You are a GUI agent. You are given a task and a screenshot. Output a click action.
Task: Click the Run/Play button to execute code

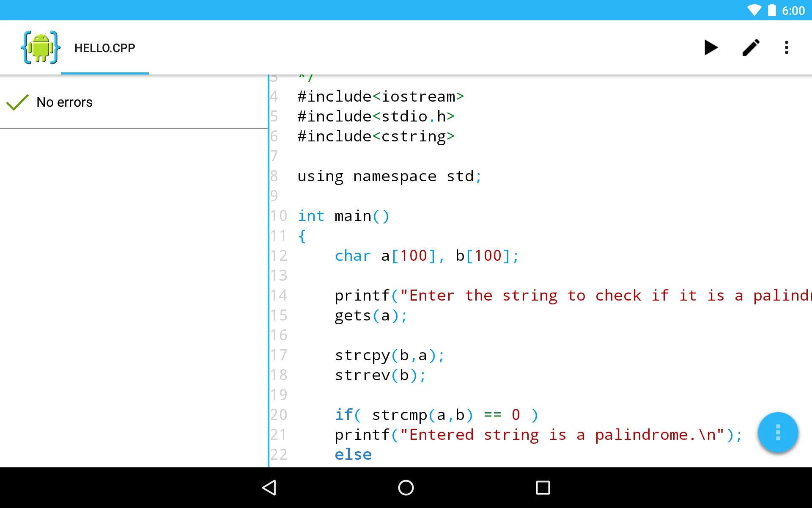click(710, 48)
